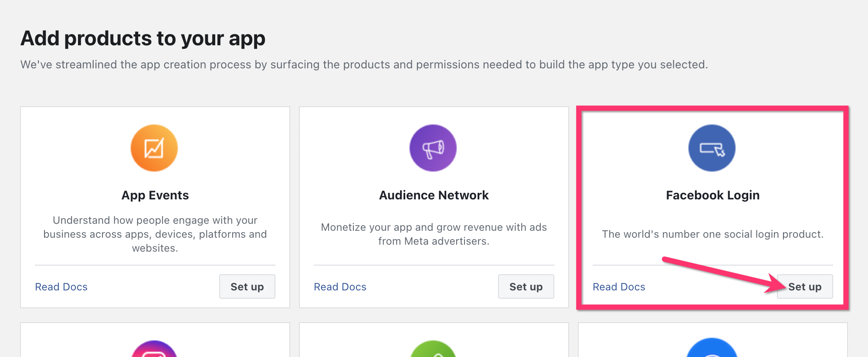Click the Facebook Login social login description

(x=713, y=234)
